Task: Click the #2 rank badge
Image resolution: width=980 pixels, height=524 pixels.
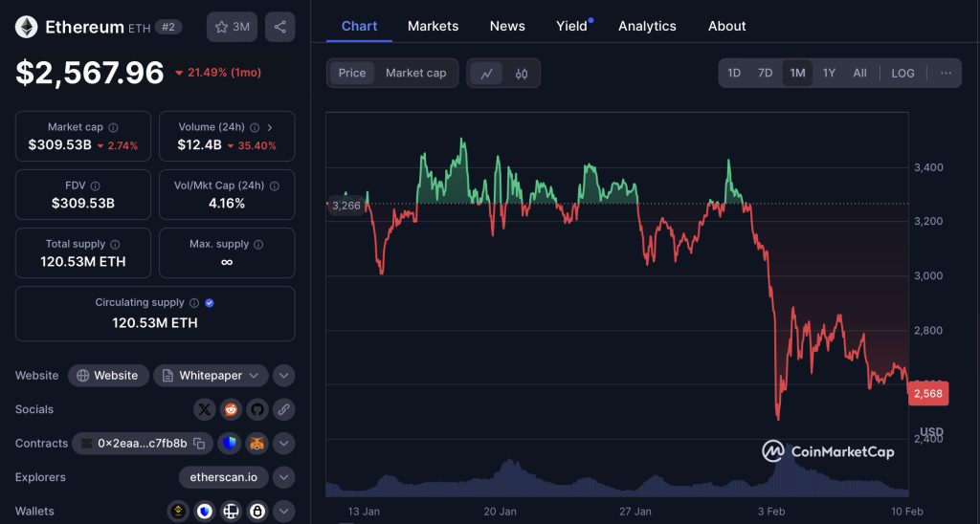Action: point(168,27)
